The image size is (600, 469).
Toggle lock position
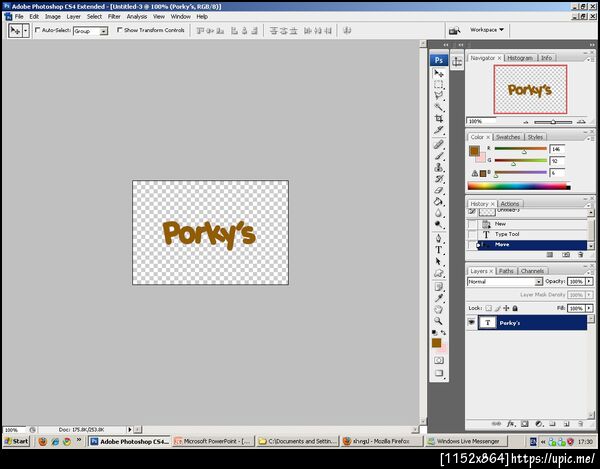pos(506,308)
